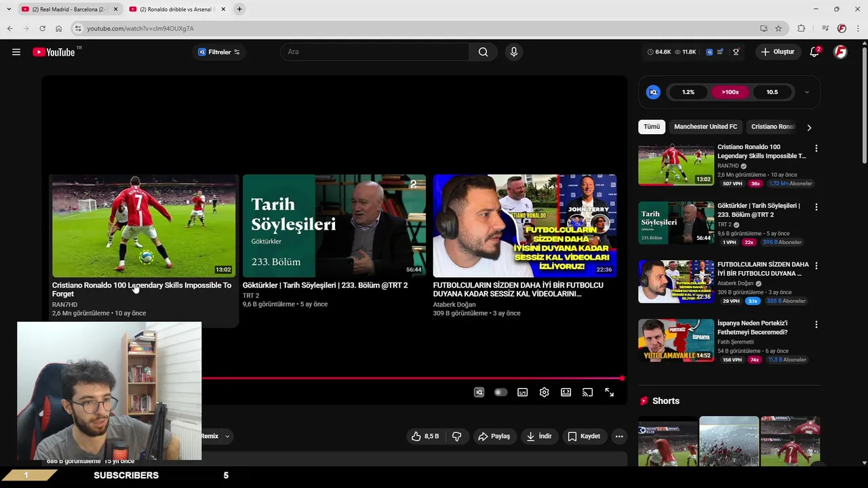868x488 pixels.
Task: Select the 10.5 score pill
Action: point(772,92)
